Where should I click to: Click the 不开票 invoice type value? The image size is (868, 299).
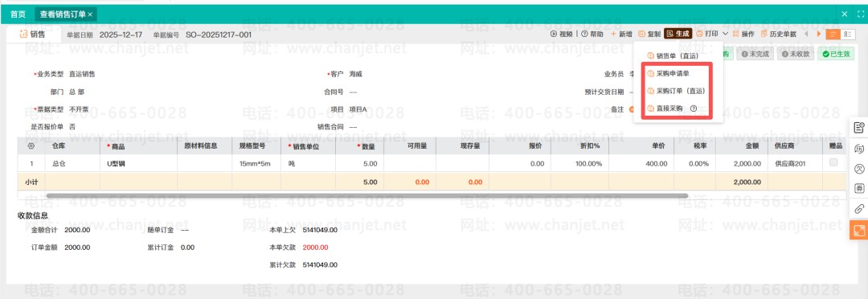[x=79, y=109]
